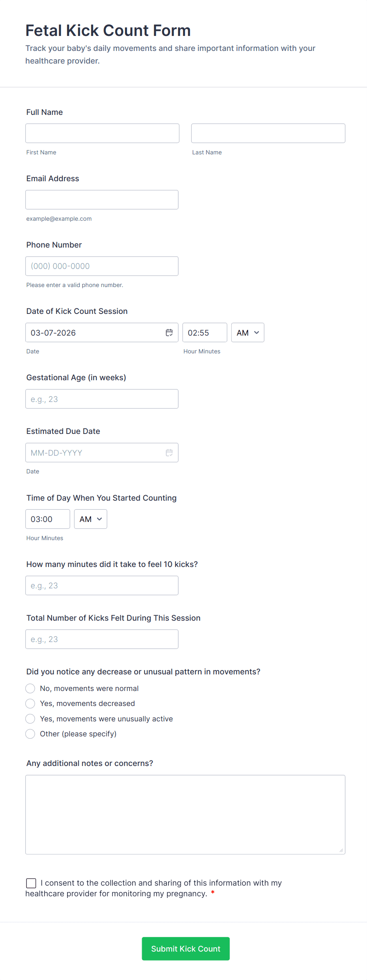The image size is (367, 980).
Task: Click the Total Number of Kicks field
Action: 102,639
